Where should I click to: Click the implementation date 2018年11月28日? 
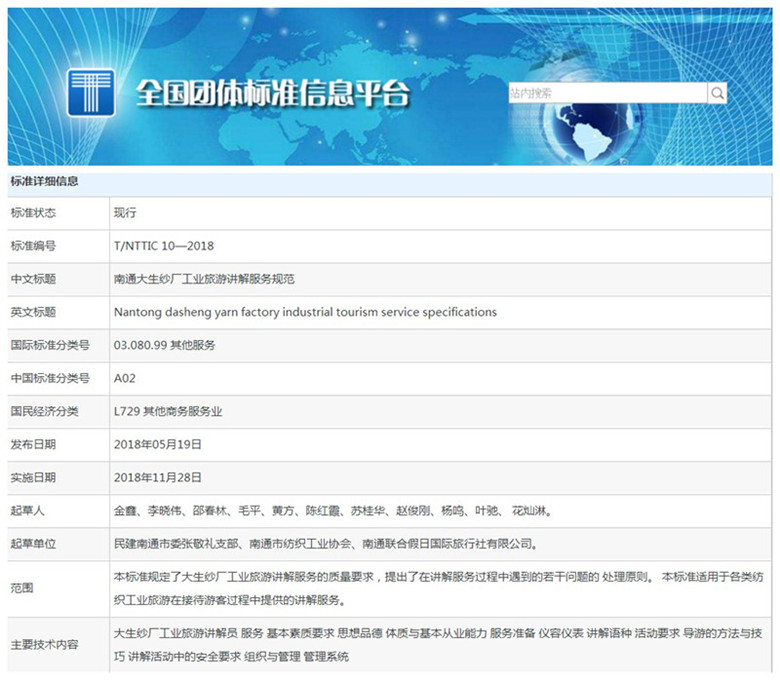click(x=158, y=477)
